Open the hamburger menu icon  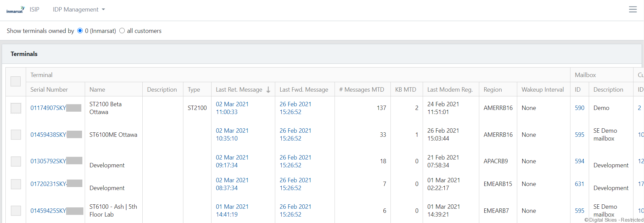point(632,10)
